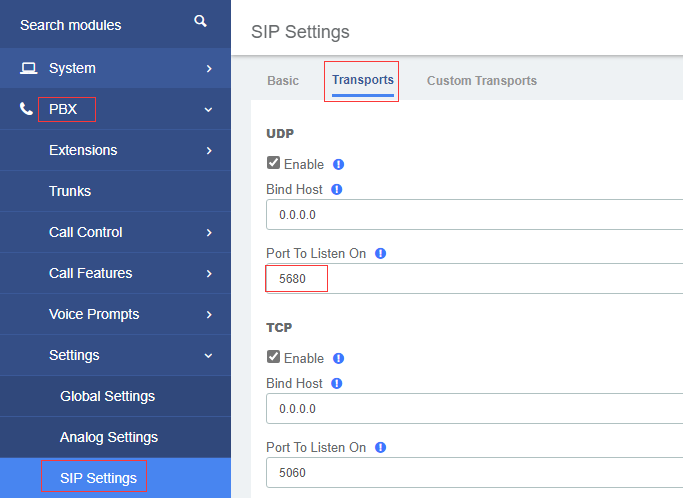Click the PBX phone icon

tap(26, 109)
